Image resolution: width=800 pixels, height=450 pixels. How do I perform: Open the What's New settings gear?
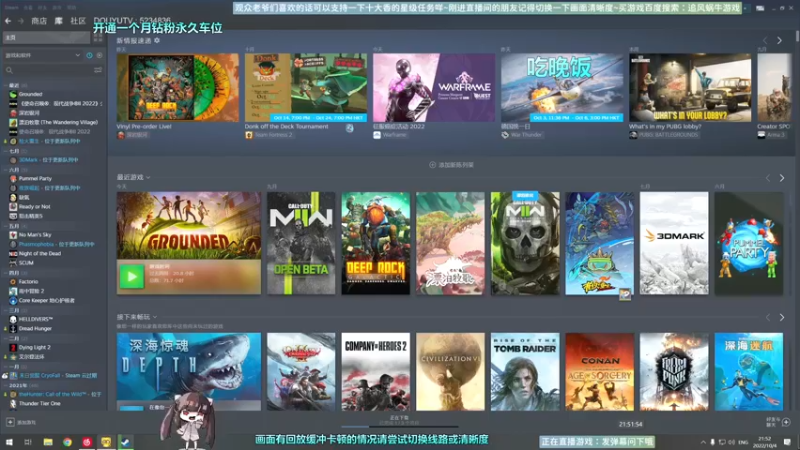pos(157,40)
